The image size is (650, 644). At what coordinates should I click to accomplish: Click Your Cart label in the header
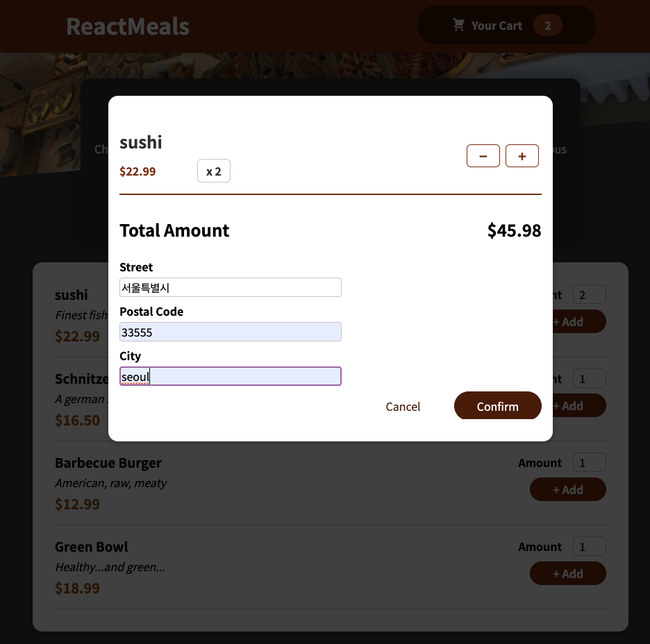coord(497,25)
